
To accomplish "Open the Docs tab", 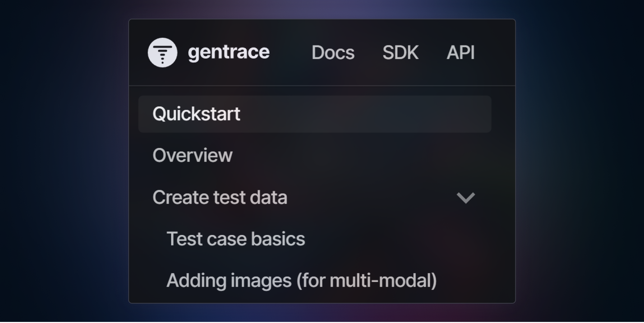I will click(333, 52).
